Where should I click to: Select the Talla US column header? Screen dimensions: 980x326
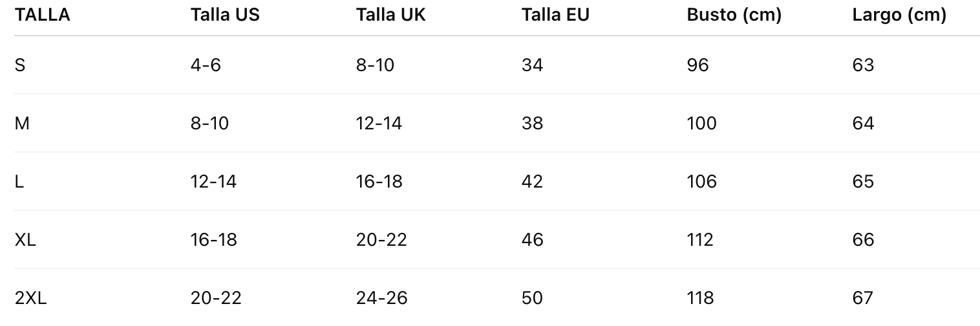pos(225,16)
